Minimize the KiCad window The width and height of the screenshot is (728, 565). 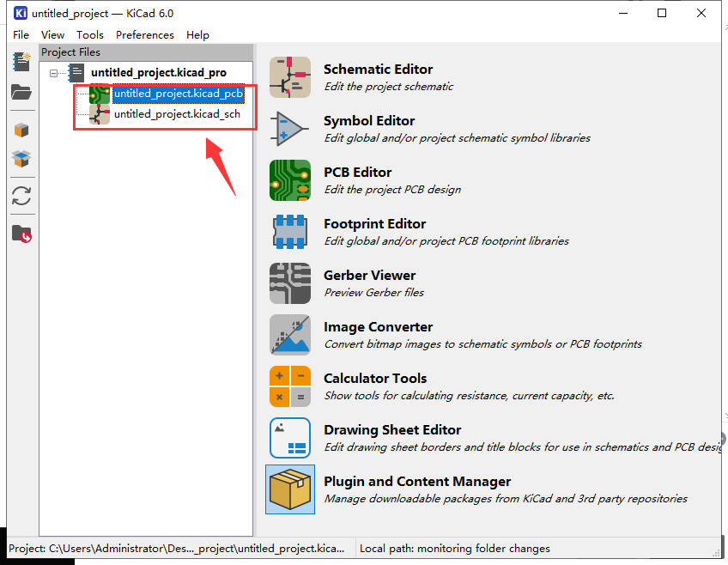click(x=623, y=13)
